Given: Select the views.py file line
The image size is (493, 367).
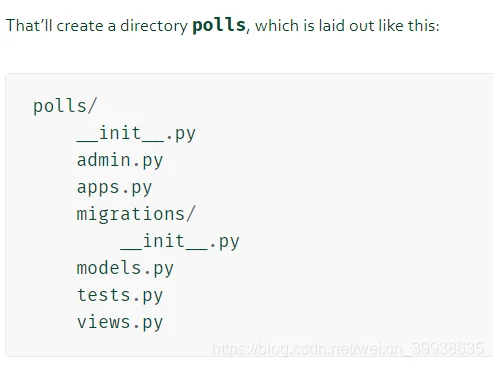Looking at the screenshot, I should tap(120, 322).
